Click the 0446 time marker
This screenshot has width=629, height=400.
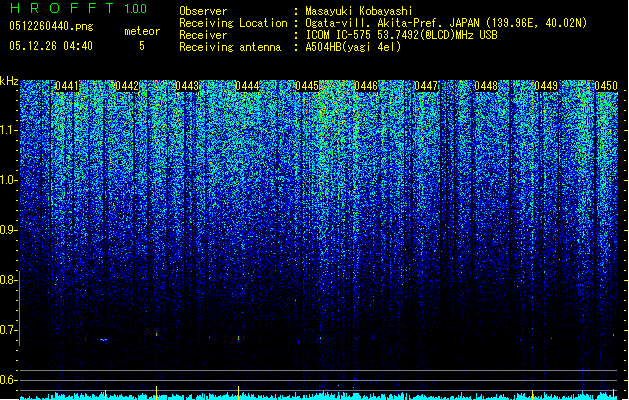pyautogui.click(x=366, y=86)
